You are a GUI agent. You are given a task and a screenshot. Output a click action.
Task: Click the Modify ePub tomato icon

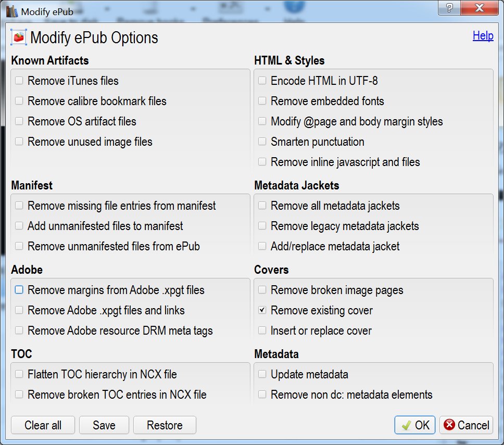point(19,37)
